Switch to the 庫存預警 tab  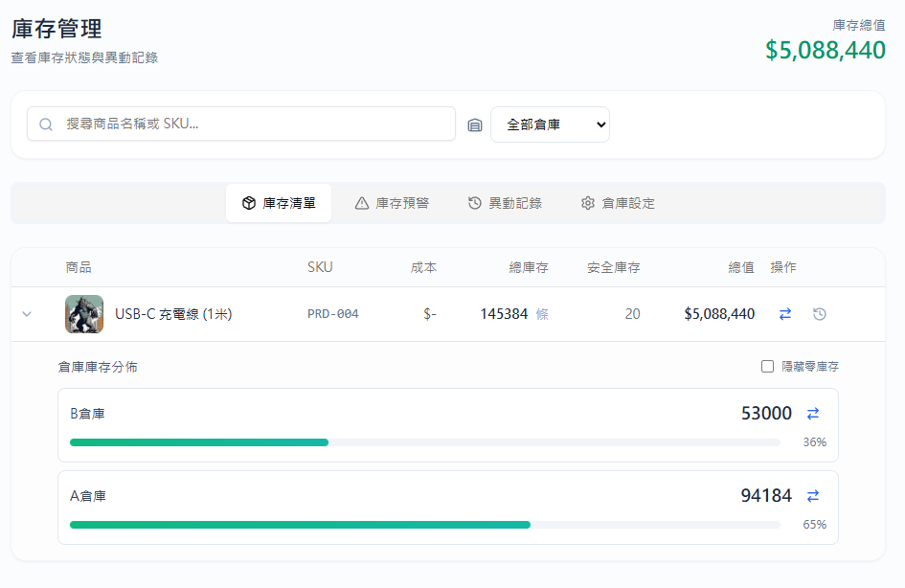(x=392, y=203)
